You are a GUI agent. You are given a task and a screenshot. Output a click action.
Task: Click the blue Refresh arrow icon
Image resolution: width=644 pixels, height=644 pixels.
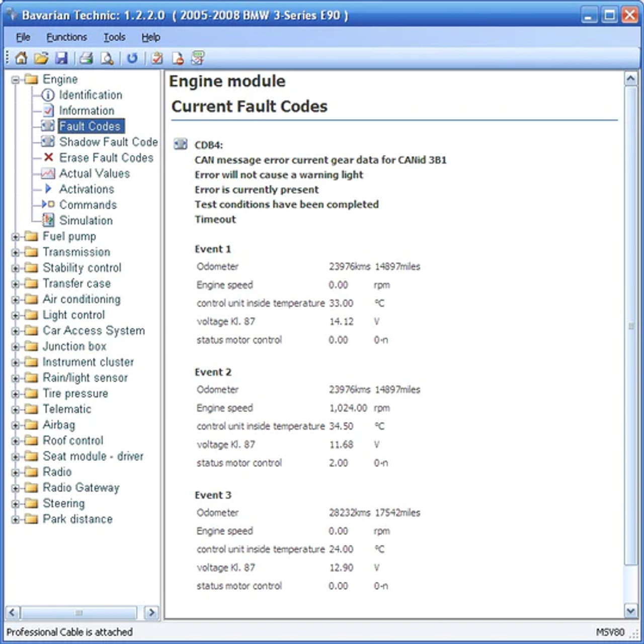point(132,58)
